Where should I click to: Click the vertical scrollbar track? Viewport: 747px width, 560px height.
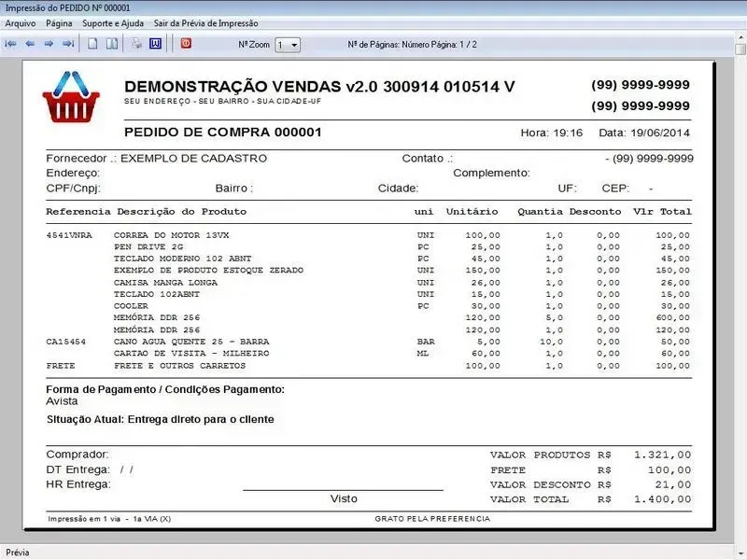[x=740, y=280]
